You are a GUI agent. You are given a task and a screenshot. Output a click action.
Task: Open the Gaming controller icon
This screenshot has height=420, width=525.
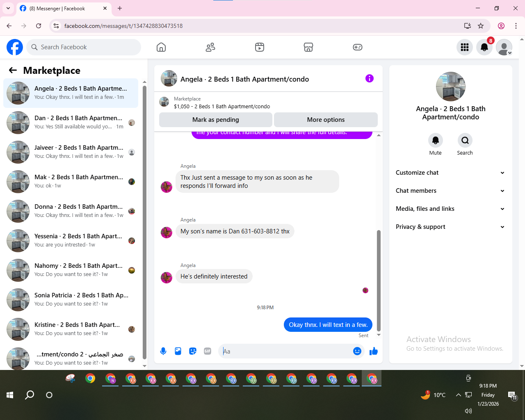pos(358,47)
